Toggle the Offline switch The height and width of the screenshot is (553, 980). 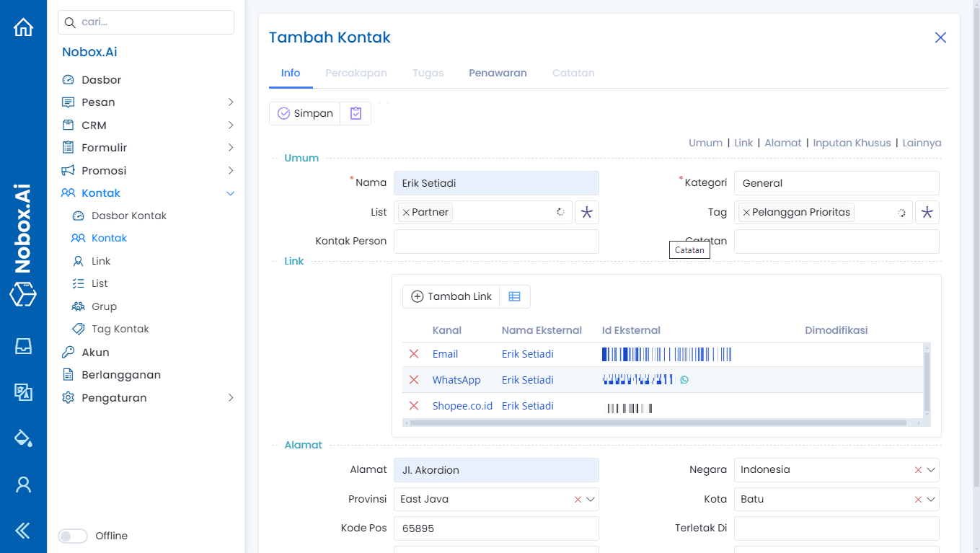click(x=73, y=536)
